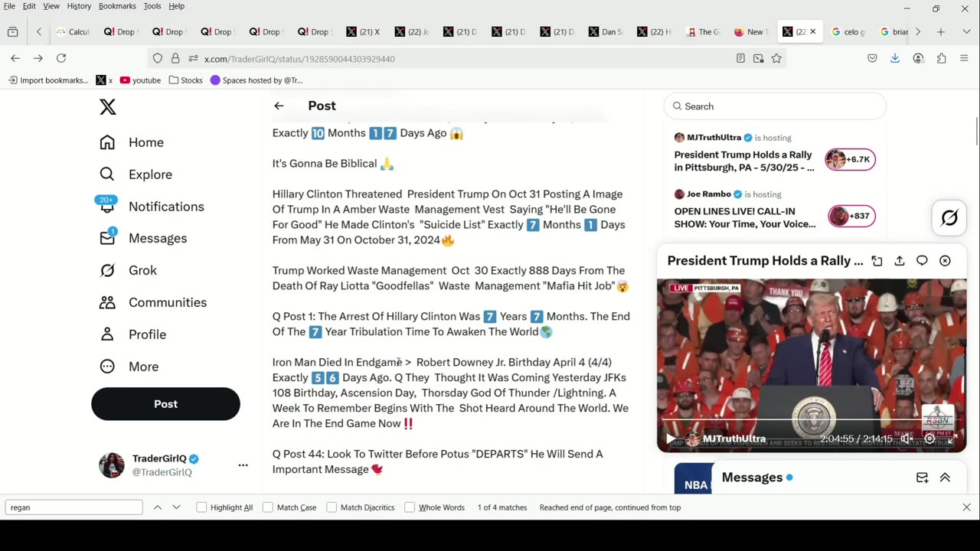This screenshot has height=551, width=980.
Task: Open the floating Grok button
Action: 949,218
